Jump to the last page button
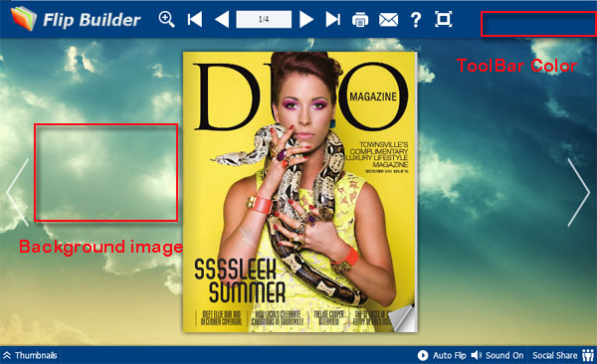597x364 pixels. click(333, 19)
